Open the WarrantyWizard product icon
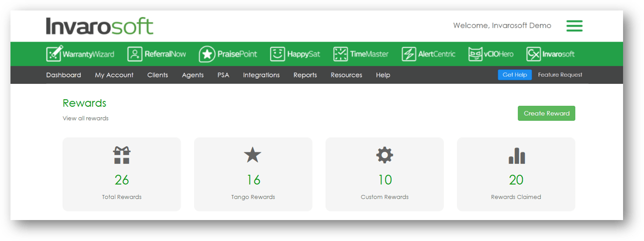The image size is (644, 241). click(x=54, y=54)
